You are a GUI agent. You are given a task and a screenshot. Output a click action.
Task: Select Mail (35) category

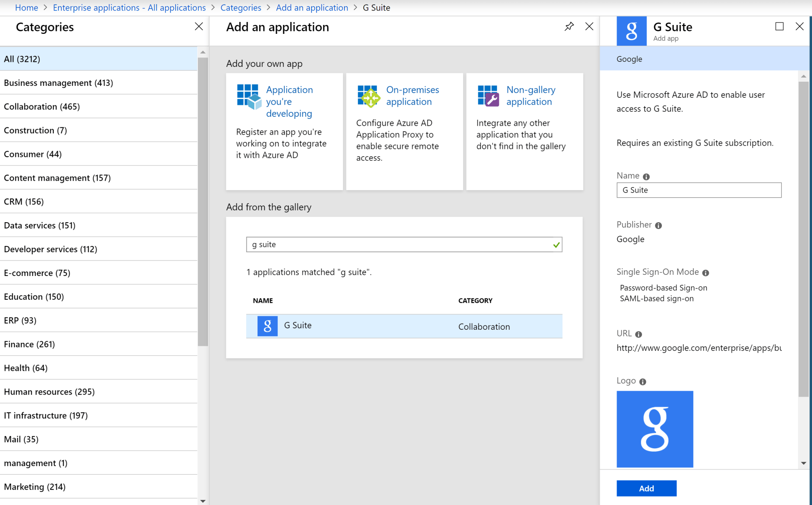(x=99, y=439)
